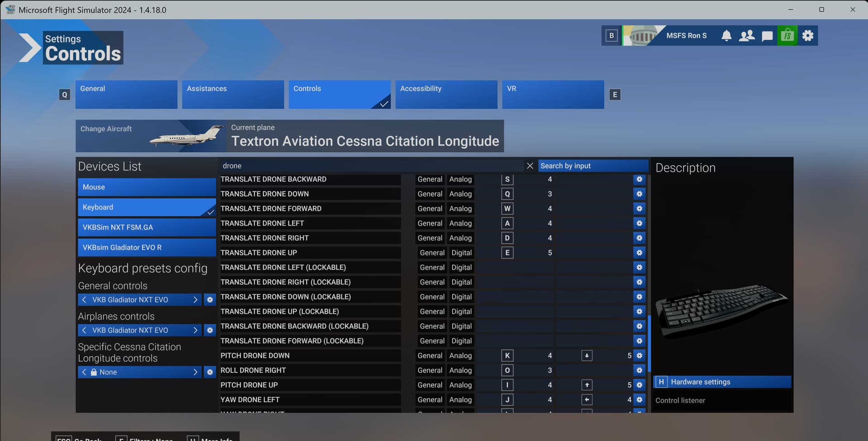Viewport: 868px width, 441px height.
Task: Select TRANSLATE DRONE UP row label
Action: (x=259, y=253)
